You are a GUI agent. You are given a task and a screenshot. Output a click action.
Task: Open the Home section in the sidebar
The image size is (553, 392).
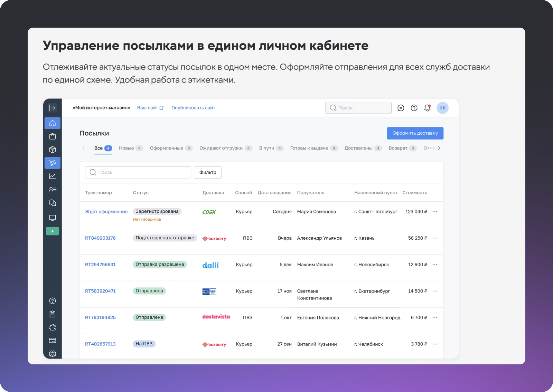[53, 123]
